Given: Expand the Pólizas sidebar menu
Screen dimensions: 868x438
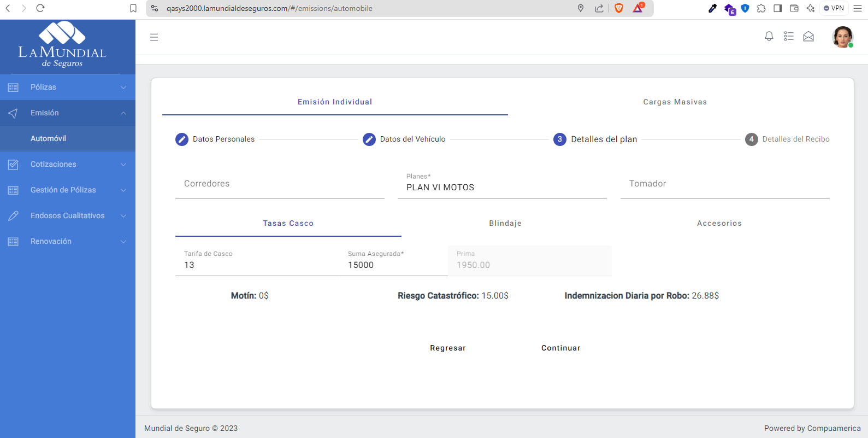Looking at the screenshot, I should (x=68, y=87).
